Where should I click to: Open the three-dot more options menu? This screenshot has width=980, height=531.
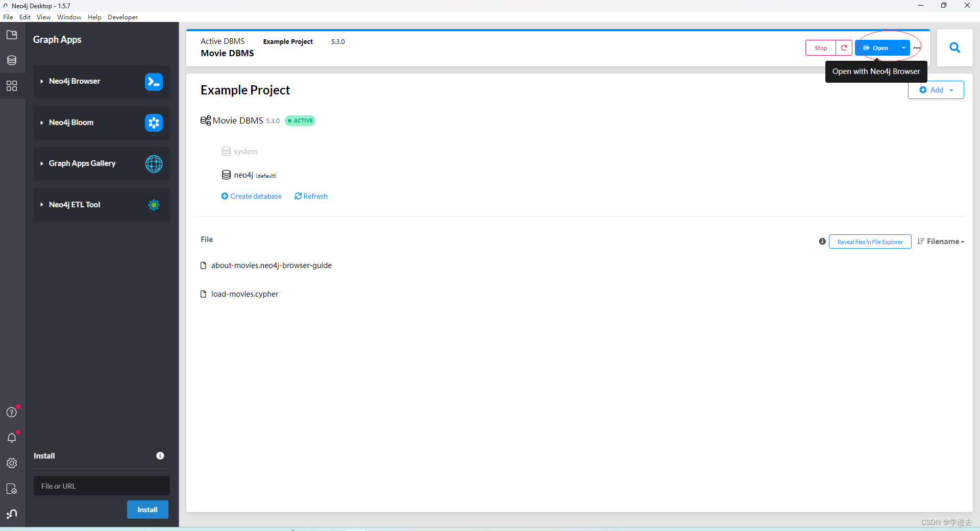[917, 48]
